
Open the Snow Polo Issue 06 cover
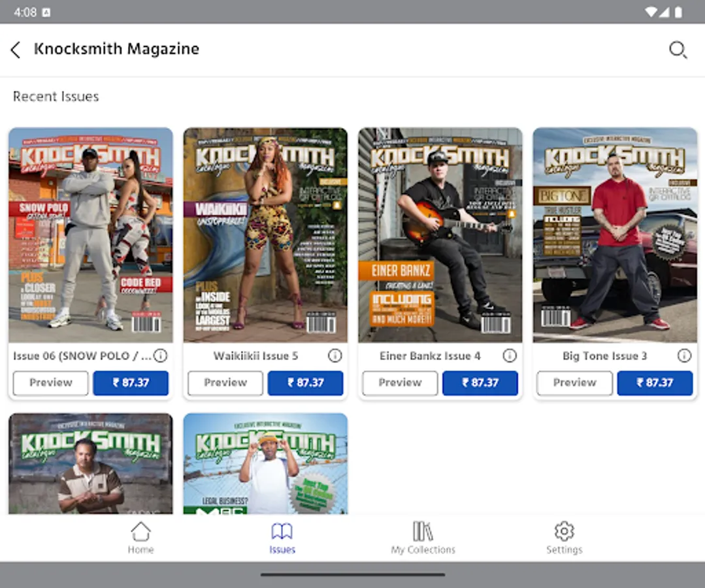click(91, 235)
